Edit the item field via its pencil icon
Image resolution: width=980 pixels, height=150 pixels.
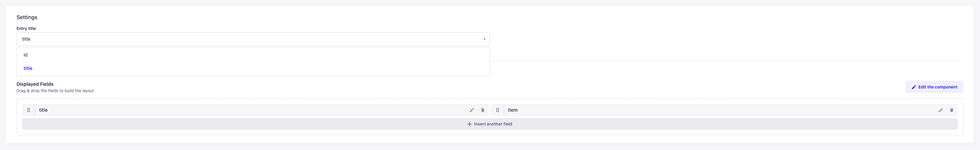point(941,110)
